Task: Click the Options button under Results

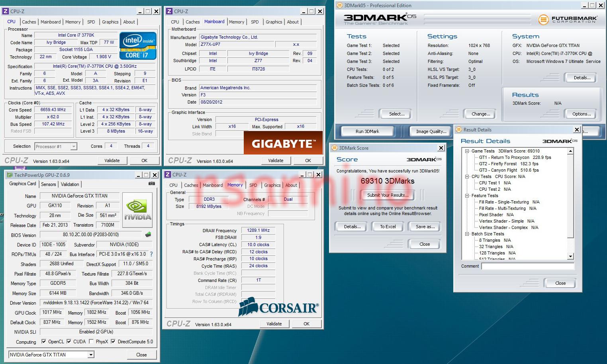Action: point(582,114)
